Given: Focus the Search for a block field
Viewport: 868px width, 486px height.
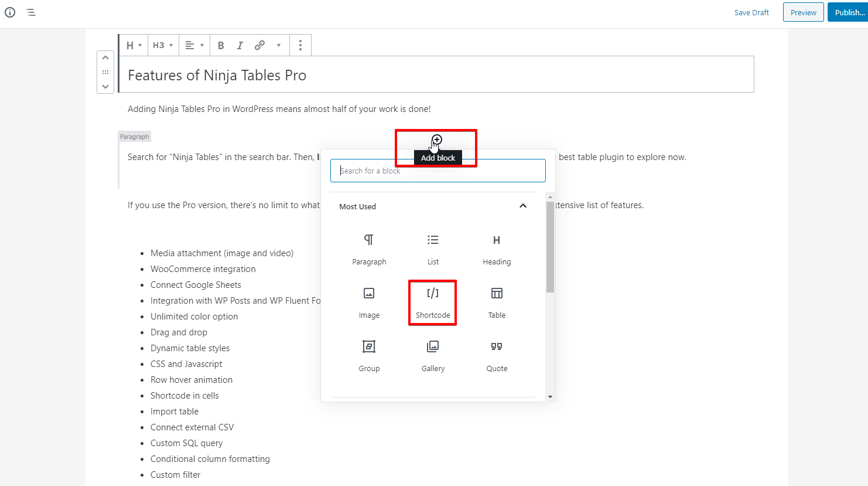Looking at the screenshot, I should click(438, 171).
